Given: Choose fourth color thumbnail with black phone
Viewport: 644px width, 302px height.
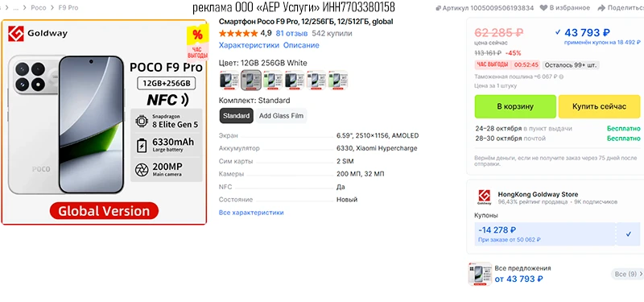Looking at the screenshot, I should 295,80.
